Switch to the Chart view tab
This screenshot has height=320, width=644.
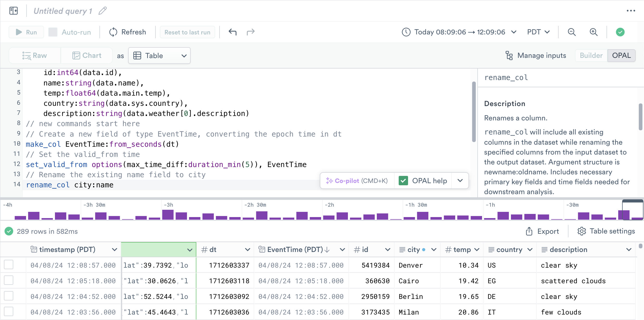(87, 56)
